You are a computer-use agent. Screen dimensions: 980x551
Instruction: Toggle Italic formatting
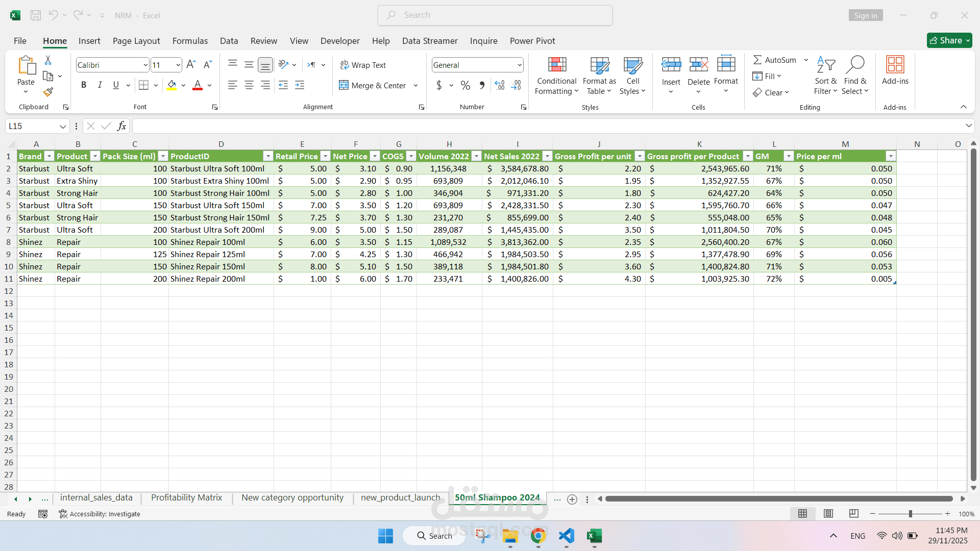click(x=100, y=85)
